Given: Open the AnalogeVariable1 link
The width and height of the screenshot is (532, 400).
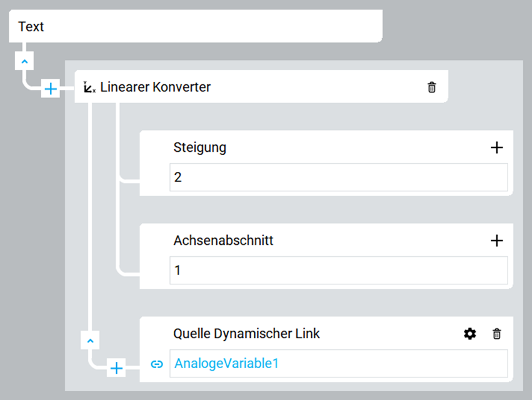Looking at the screenshot, I should (226, 363).
